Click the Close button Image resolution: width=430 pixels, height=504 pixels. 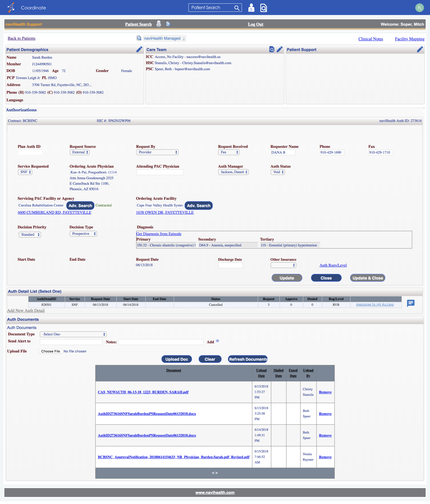(x=326, y=278)
